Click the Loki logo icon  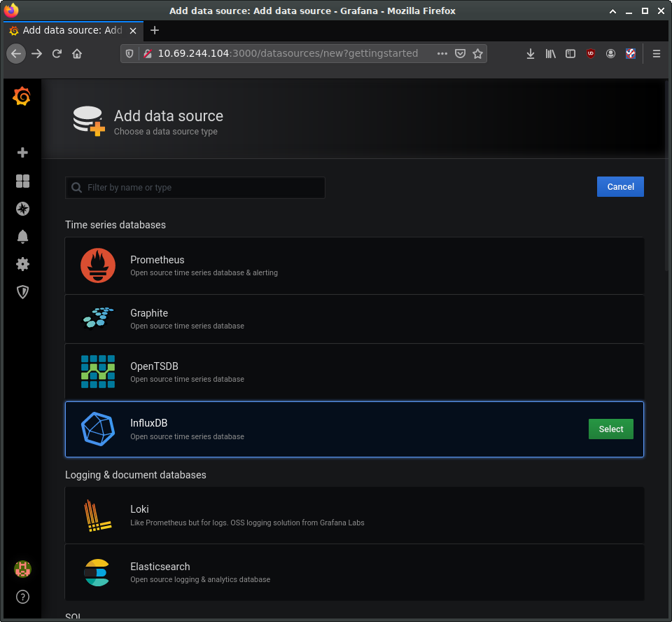98,516
